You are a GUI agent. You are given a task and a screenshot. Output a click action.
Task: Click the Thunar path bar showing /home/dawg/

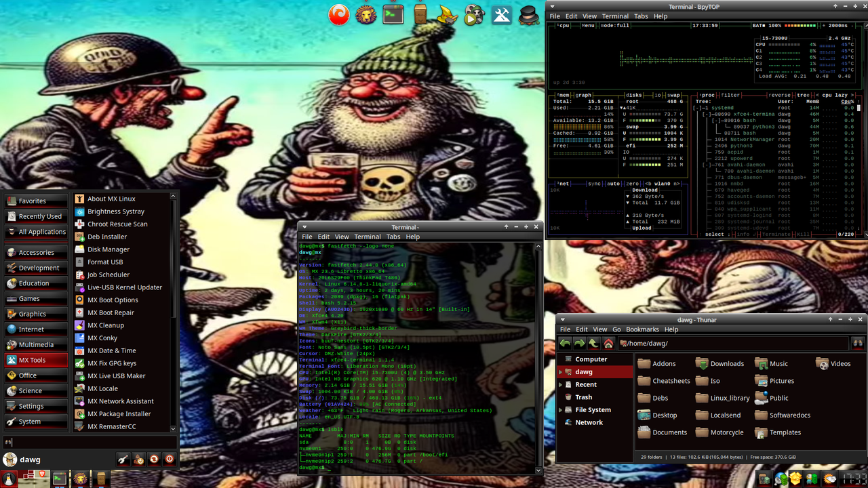tap(733, 344)
